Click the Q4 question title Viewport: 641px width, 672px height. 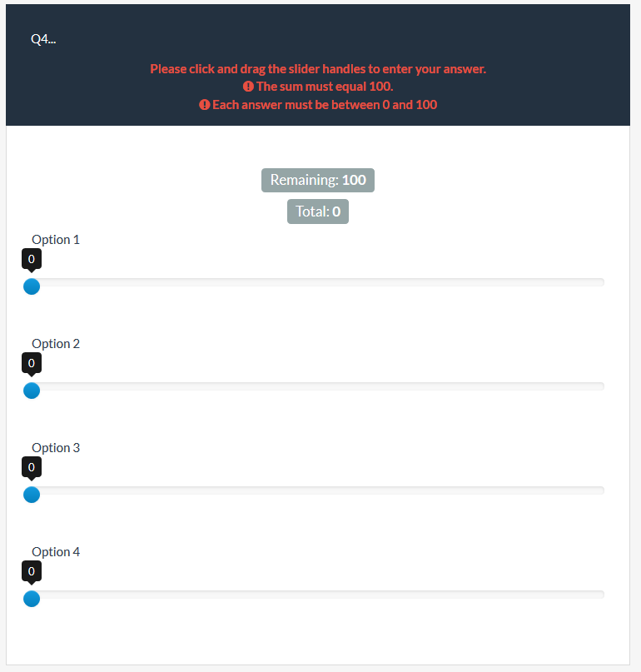click(43, 39)
